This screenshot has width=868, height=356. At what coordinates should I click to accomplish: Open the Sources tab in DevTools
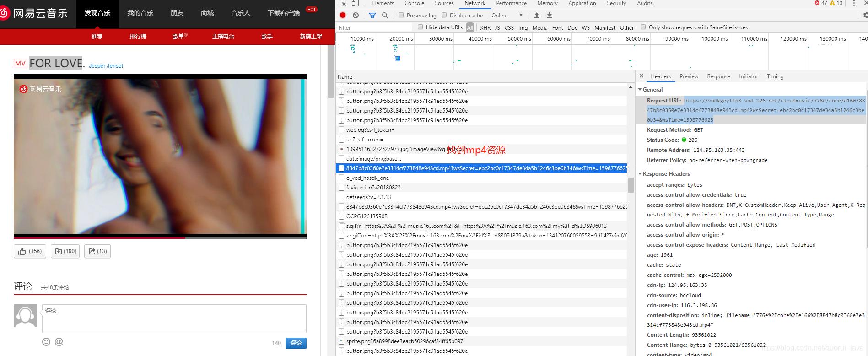[444, 3]
